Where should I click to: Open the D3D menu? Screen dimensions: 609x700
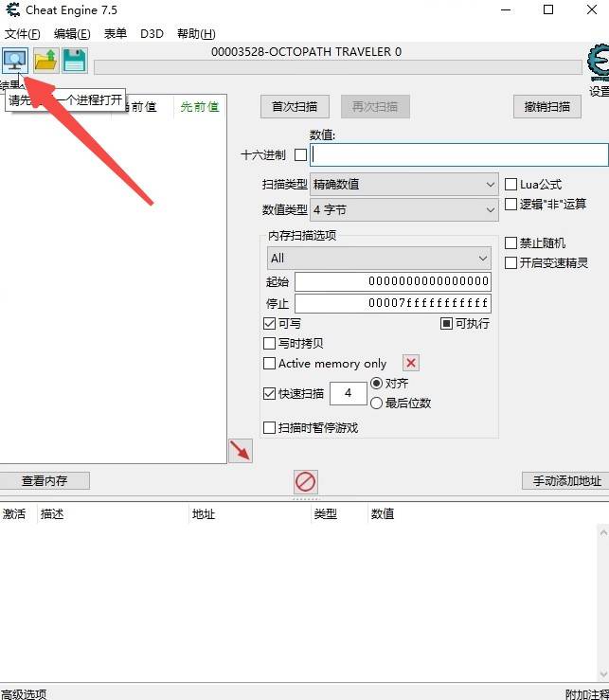coord(152,34)
